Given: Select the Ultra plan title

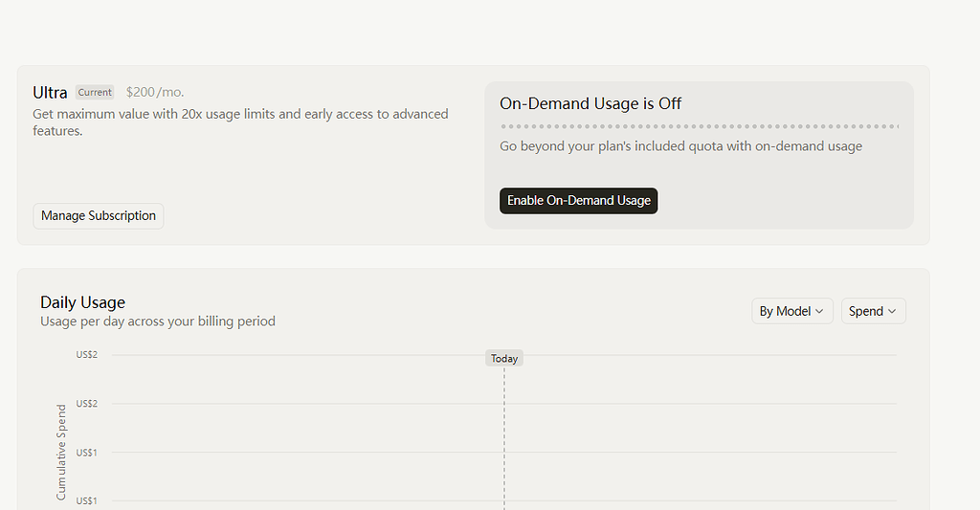Looking at the screenshot, I should (50, 93).
